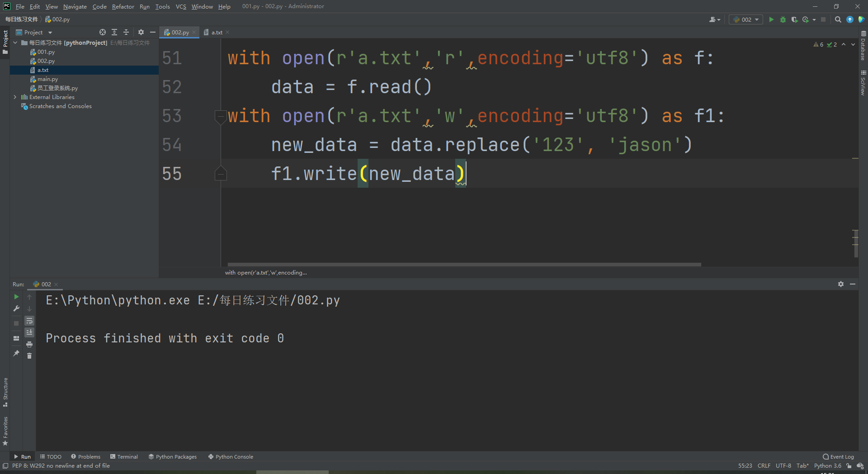Collapse the 每日练习文件 project root

click(15, 43)
